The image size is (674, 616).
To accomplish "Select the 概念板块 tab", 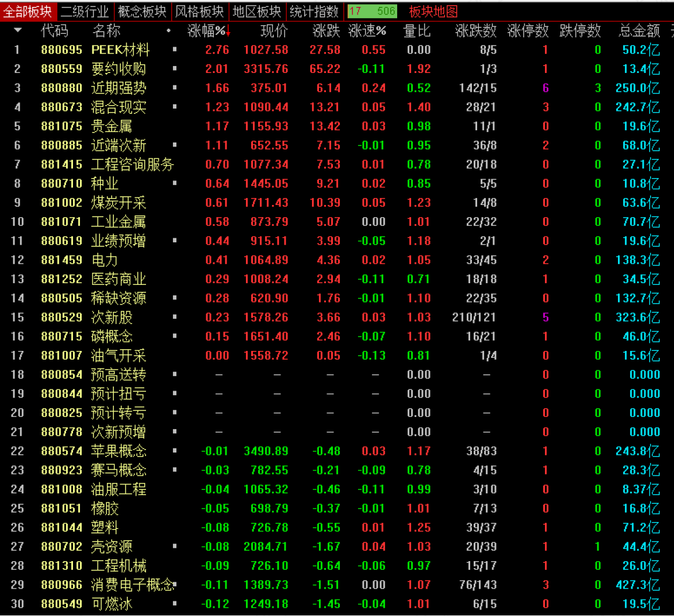I will 143,12.
